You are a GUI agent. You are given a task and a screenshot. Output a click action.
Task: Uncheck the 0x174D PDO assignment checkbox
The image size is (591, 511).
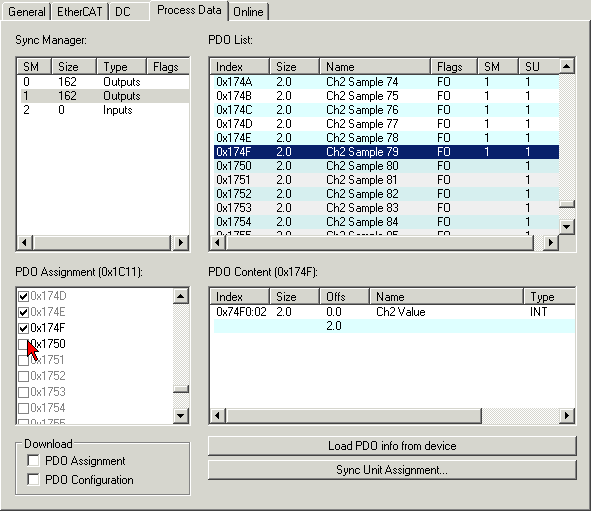(x=23, y=296)
